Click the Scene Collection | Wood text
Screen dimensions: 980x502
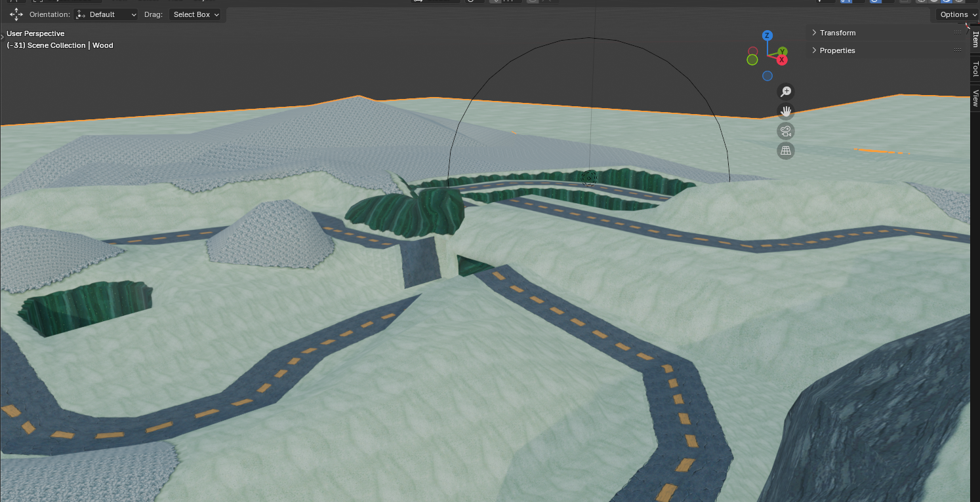click(x=70, y=45)
